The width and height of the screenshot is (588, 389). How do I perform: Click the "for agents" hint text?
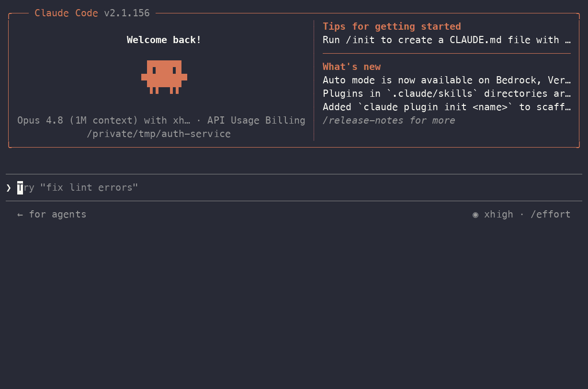[x=57, y=214]
